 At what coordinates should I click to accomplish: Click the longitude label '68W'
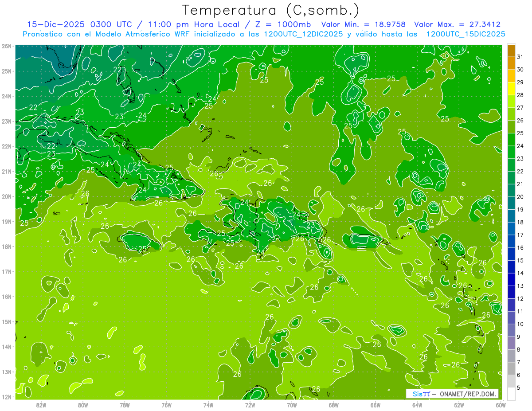pyautogui.click(x=334, y=405)
